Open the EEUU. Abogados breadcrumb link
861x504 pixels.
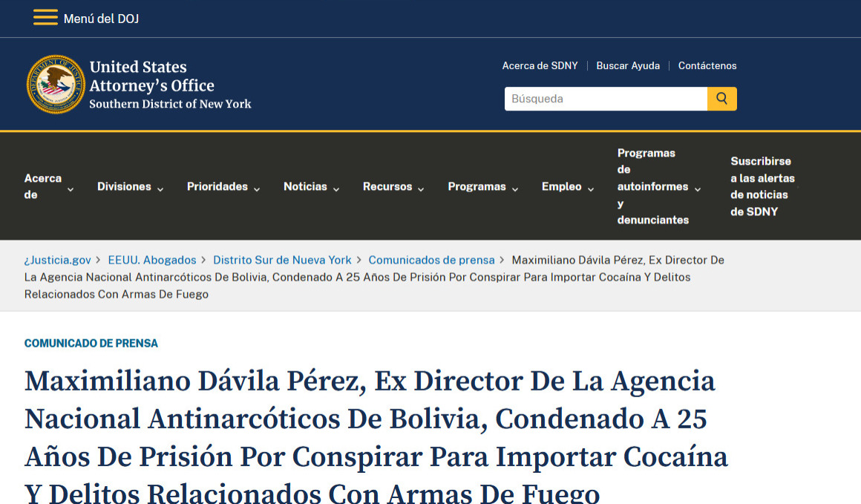click(152, 260)
